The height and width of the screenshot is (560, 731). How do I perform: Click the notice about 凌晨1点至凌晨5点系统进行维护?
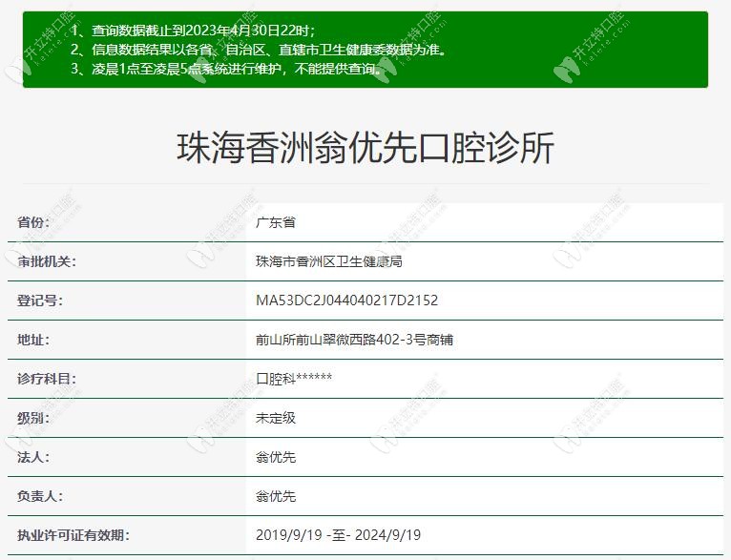226,69
